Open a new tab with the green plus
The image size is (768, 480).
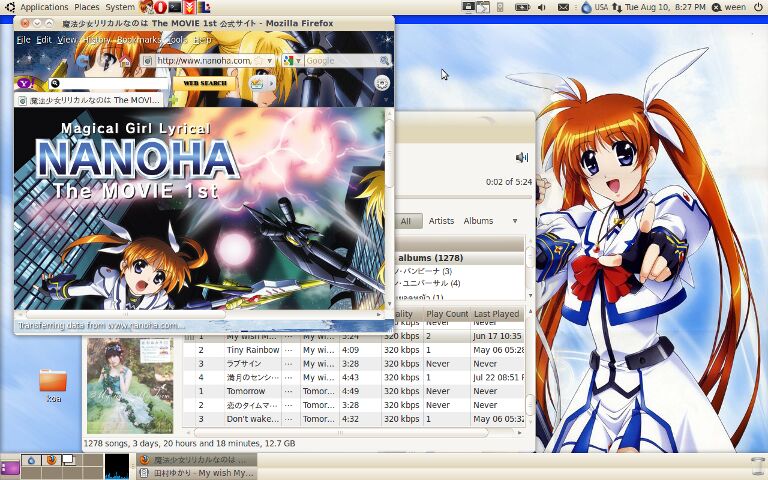click(x=172, y=100)
